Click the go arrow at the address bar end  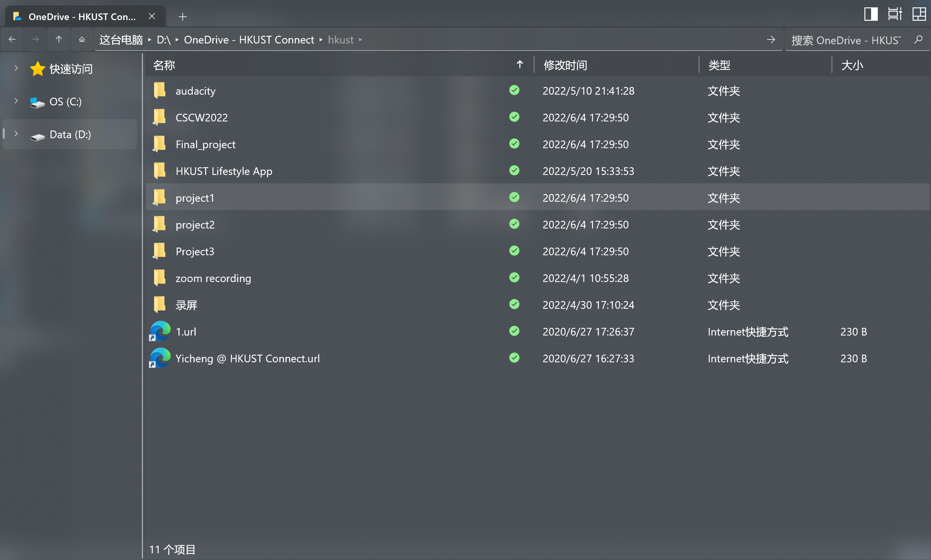tap(772, 39)
